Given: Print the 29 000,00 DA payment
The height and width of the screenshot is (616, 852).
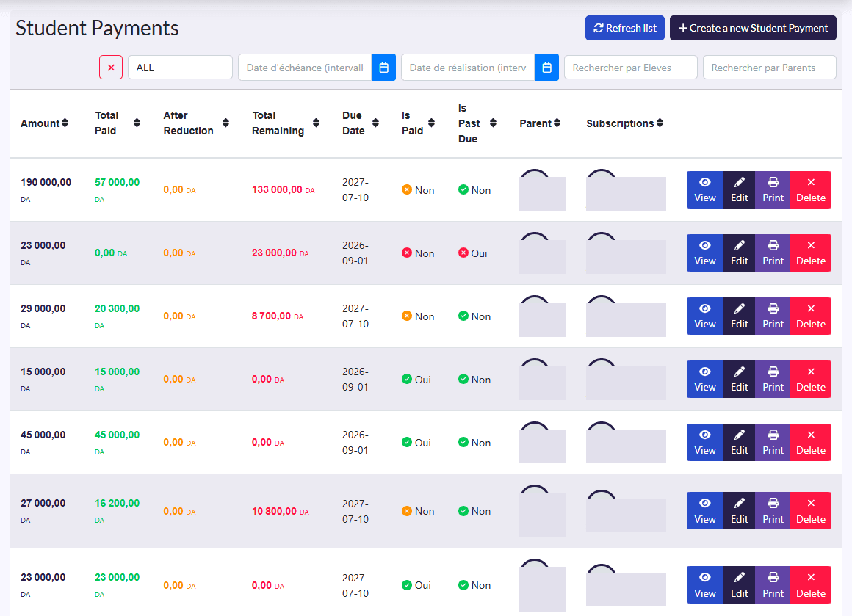Looking at the screenshot, I should click(x=773, y=316).
